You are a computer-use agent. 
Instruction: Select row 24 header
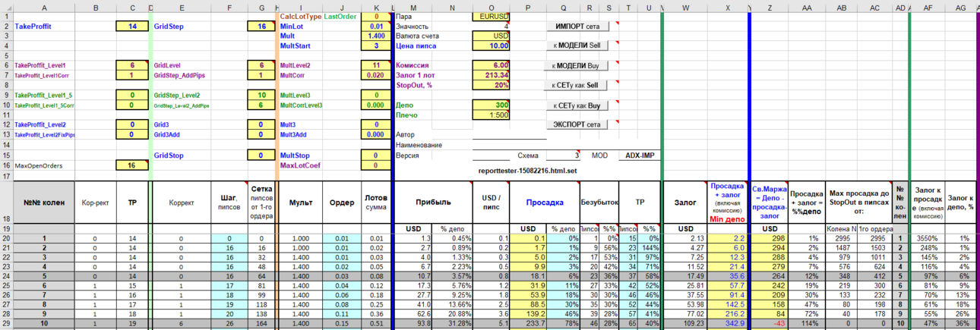[x=5, y=278]
